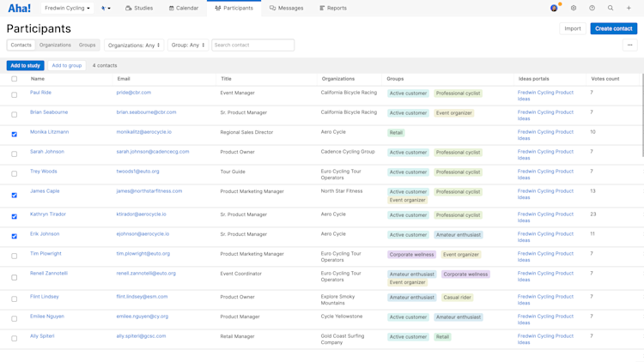Open ideas portal link in Emilee Nguyen row
Image resolution: width=644 pixels, height=362 pixels.
click(x=545, y=319)
